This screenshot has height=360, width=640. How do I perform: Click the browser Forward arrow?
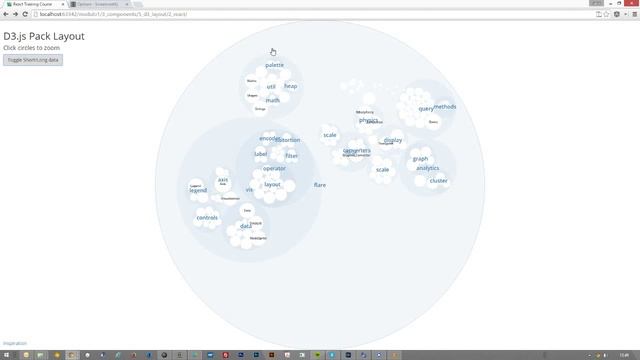coord(16,14)
